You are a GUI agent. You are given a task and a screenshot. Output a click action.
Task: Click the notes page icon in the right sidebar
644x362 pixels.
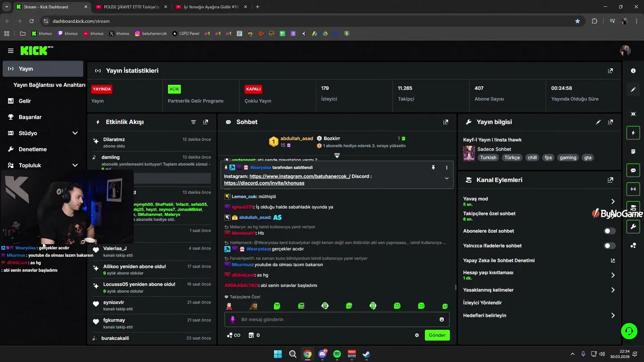[633, 152]
